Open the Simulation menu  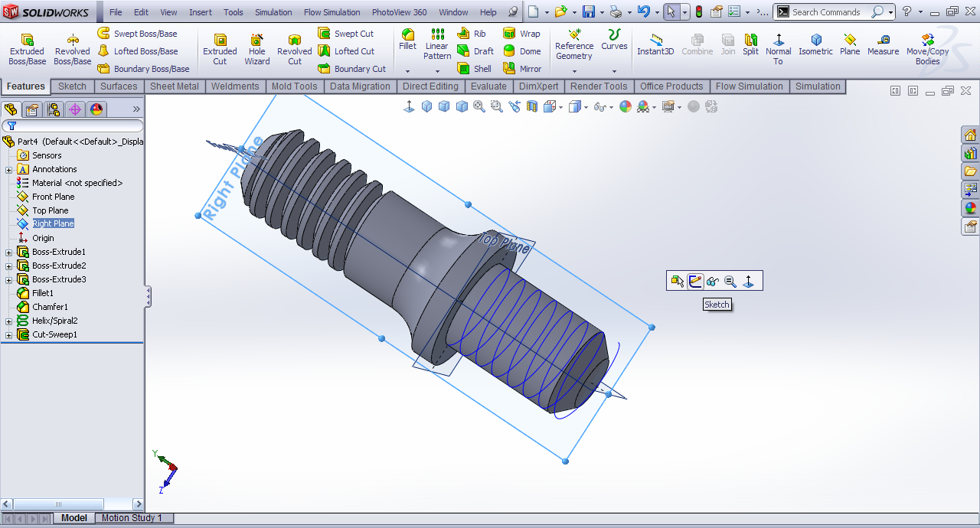coord(273,12)
